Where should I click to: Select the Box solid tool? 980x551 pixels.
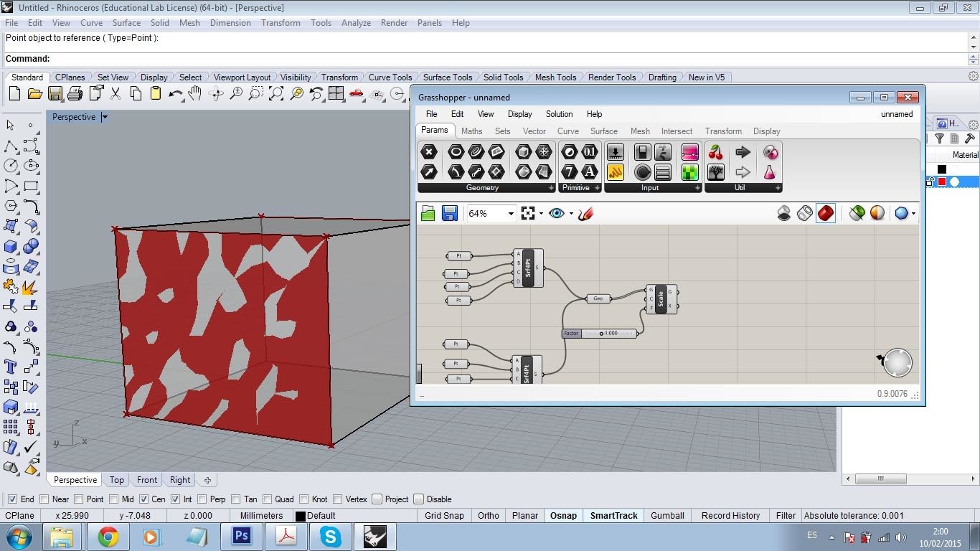(x=11, y=246)
